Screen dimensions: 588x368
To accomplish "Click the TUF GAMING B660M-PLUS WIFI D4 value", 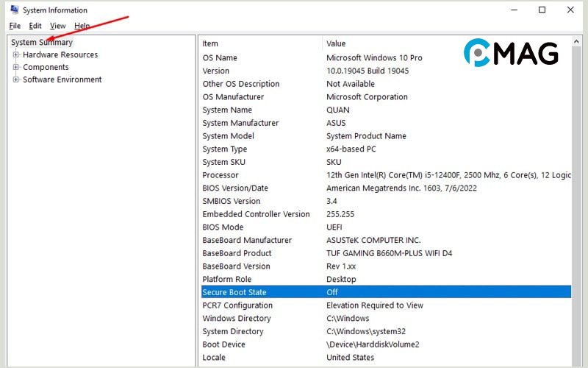I will coord(390,253).
